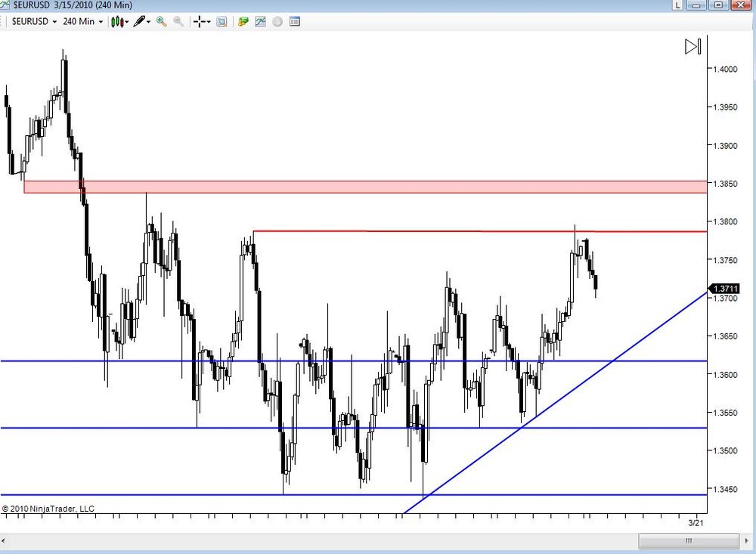Click the candlestick chart style icon
The image size is (756, 554).
[117, 22]
